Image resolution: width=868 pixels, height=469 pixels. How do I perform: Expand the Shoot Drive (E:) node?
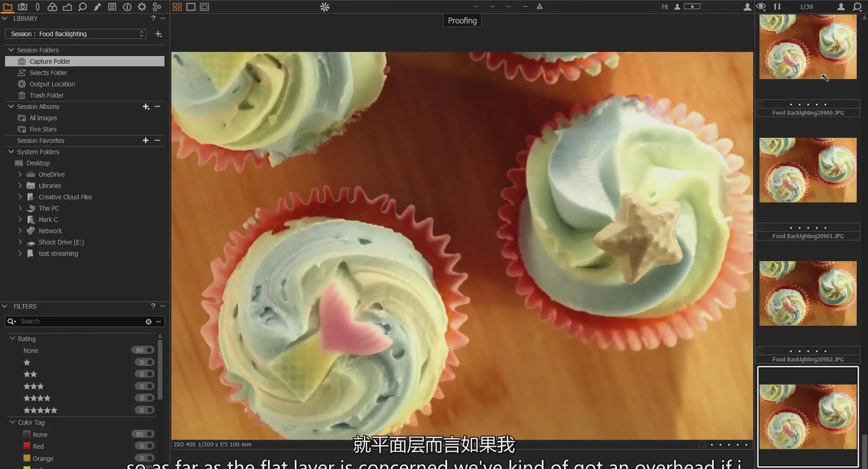(x=20, y=242)
